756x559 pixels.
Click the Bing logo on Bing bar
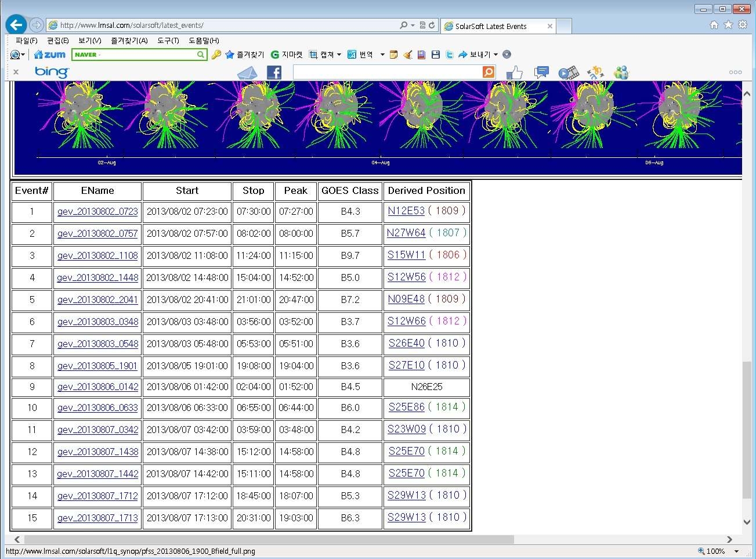52,72
